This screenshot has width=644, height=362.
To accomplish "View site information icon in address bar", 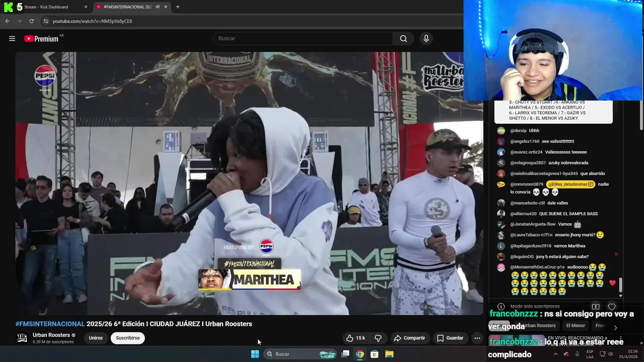I will (x=45, y=21).
